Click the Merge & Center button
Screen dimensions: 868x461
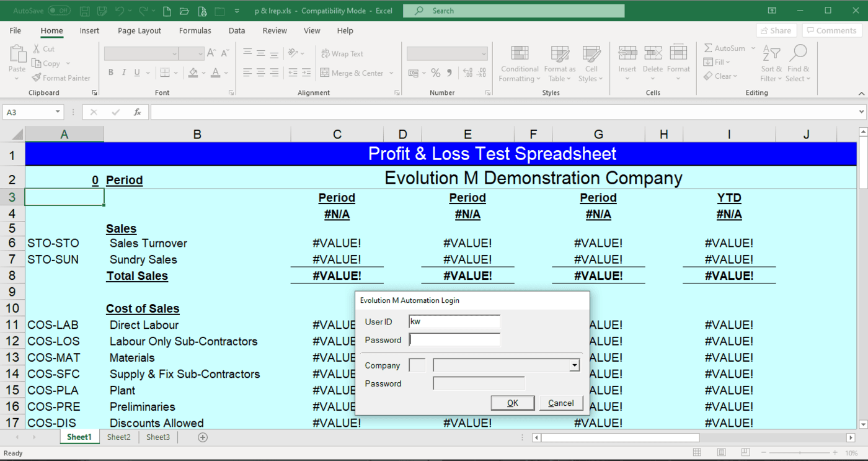coord(352,73)
